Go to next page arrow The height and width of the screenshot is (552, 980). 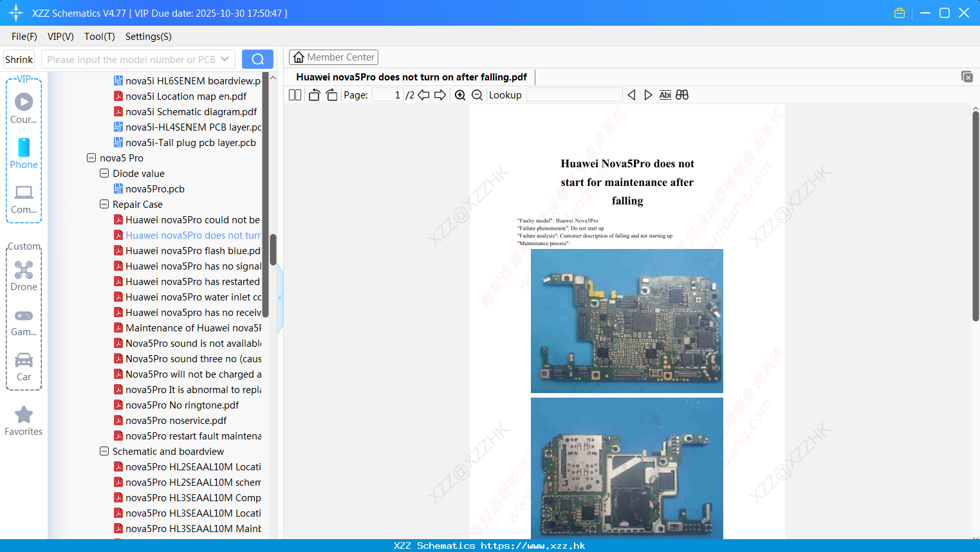[440, 95]
